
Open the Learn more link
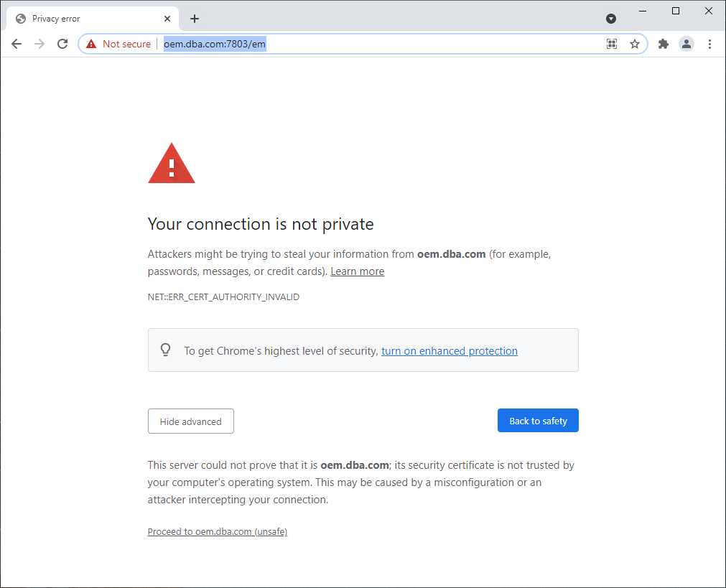[358, 271]
